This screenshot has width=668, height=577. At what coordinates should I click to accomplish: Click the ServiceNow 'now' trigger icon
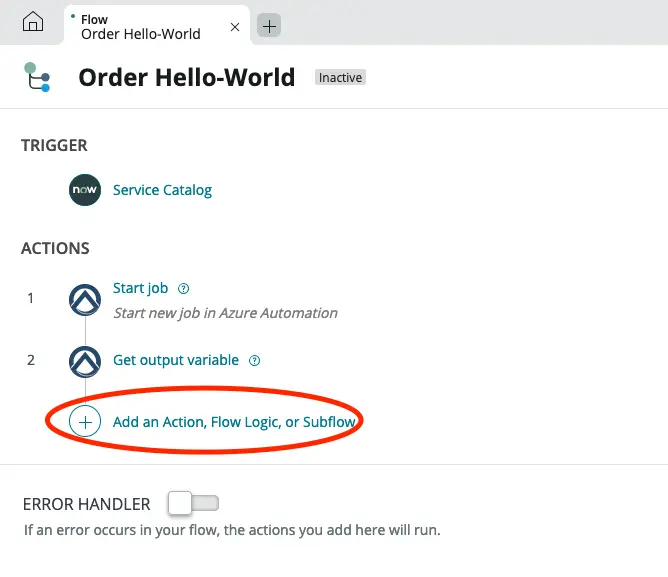85,190
